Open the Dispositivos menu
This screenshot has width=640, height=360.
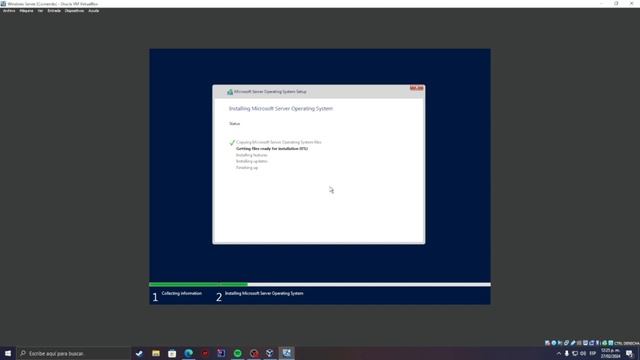pyautogui.click(x=74, y=11)
